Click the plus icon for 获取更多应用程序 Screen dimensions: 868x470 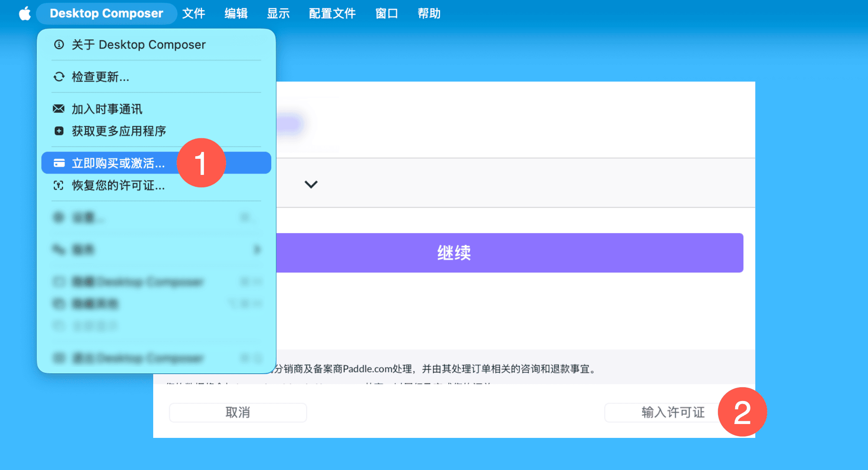[x=59, y=131]
